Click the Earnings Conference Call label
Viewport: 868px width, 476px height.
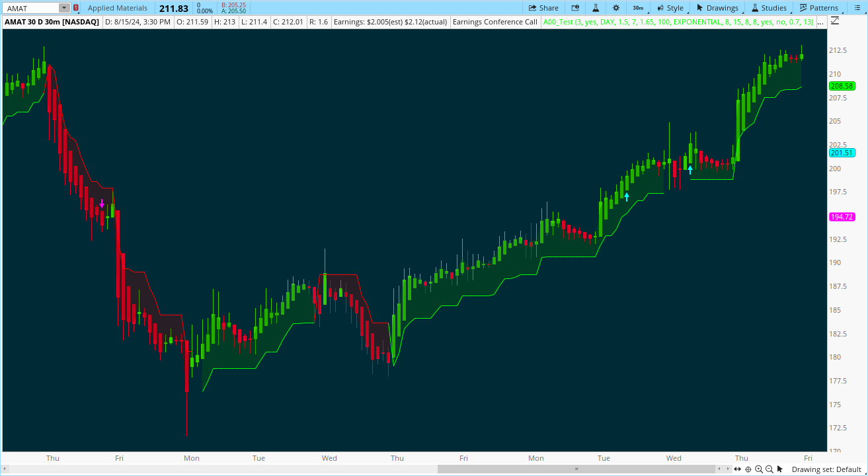click(494, 22)
